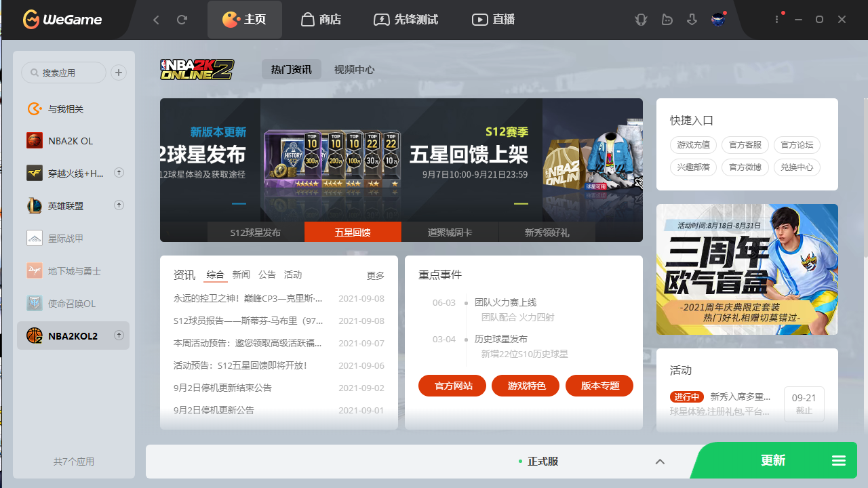The height and width of the screenshot is (488, 868).
Task: Select 星际战甲 in the app list
Action: pyautogui.click(x=73, y=239)
